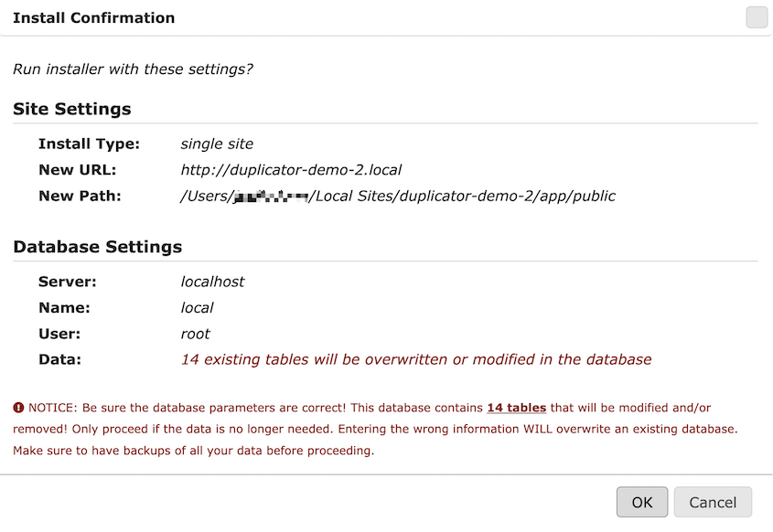Click the database name value local
Screen dimensions: 773x532
[x=197, y=308]
